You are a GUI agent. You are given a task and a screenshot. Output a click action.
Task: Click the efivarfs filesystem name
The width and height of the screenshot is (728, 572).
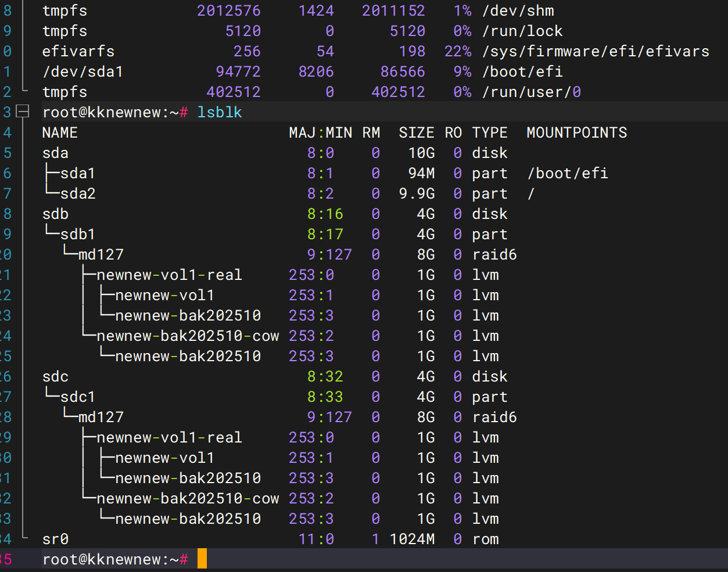pyautogui.click(x=78, y=51)
